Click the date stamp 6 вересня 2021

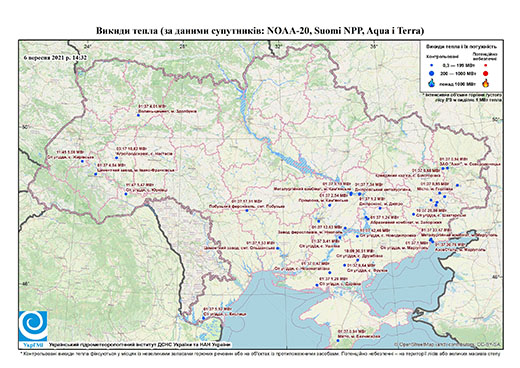point(56,57)
